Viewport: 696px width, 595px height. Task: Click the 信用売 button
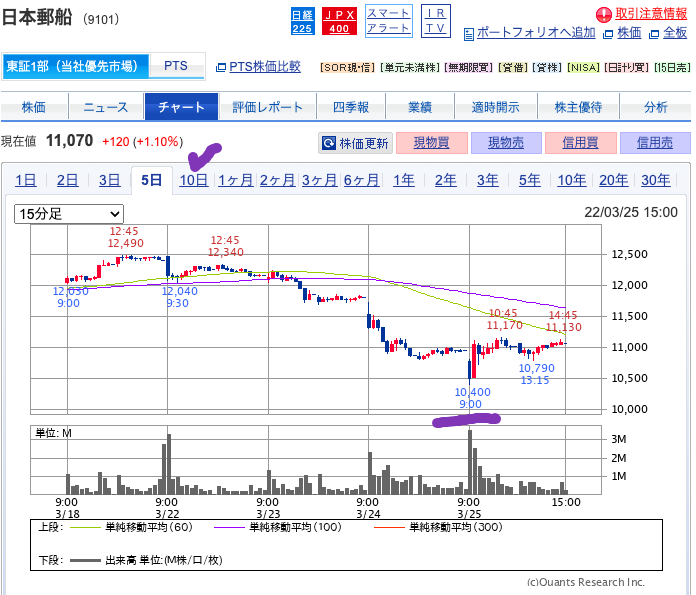coord(655,143)
